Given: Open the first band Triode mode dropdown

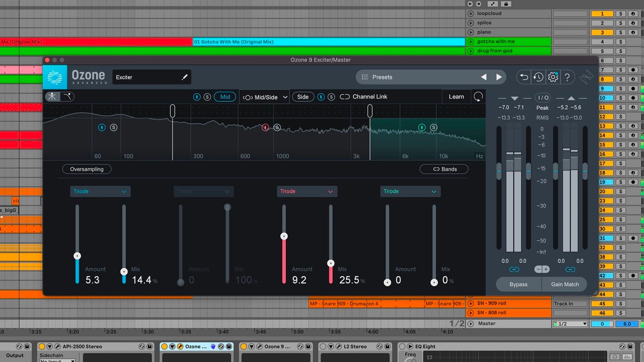Looking at the screenshot, I should pos(100,191).
